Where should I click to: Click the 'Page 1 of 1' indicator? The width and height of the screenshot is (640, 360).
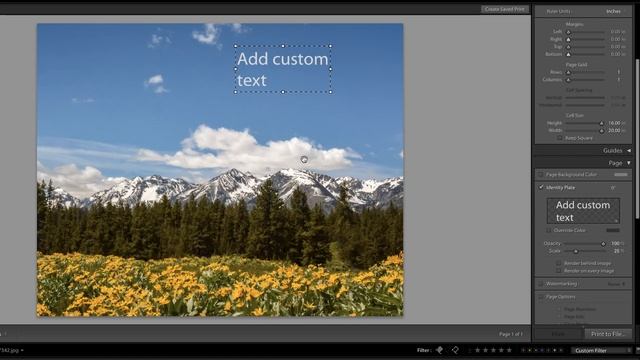click(511, 334)
